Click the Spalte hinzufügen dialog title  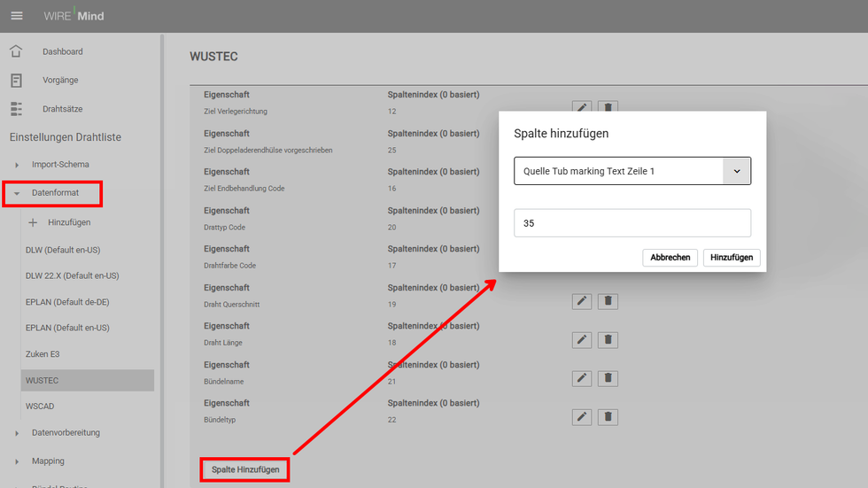pos(562,134)
